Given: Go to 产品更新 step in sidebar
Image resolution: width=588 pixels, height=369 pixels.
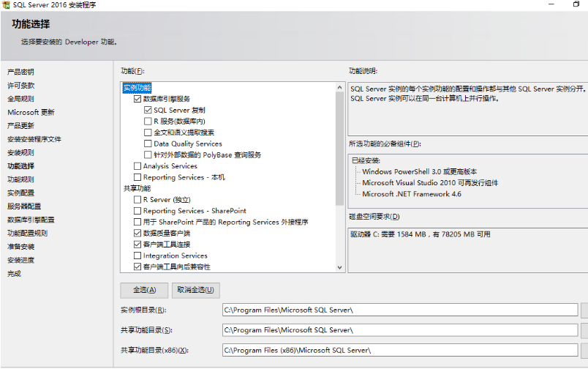Looking at the screenshot, I should coord(20,126).
